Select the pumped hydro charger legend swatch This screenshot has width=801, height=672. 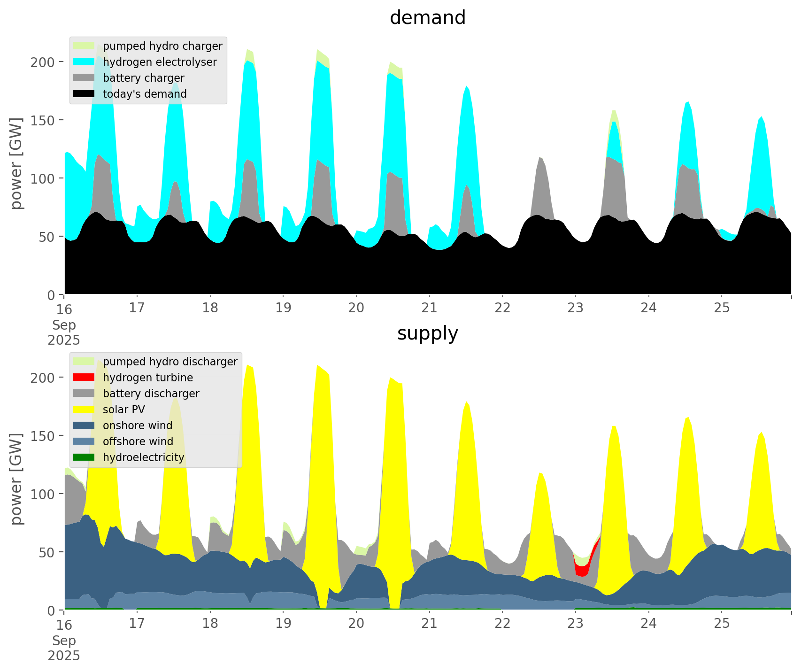pos(84,46)
